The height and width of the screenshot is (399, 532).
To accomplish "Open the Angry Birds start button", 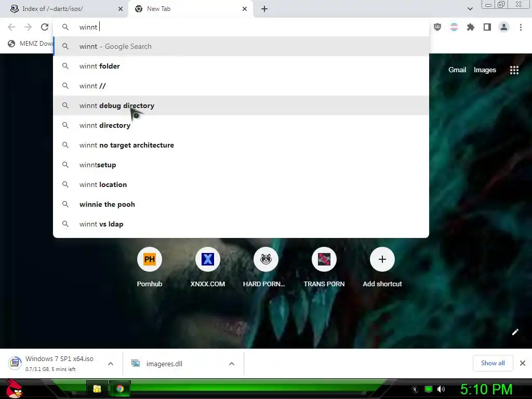I will [14, 389].
